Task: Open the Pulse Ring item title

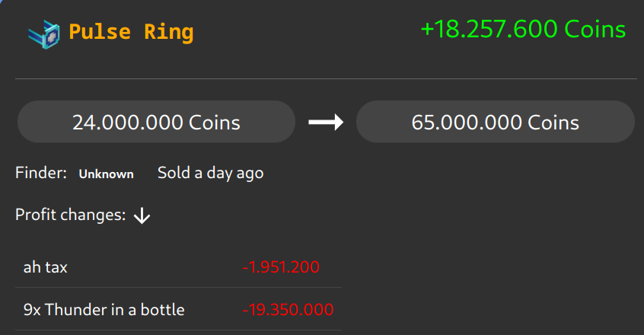Action: pos(131,33)
